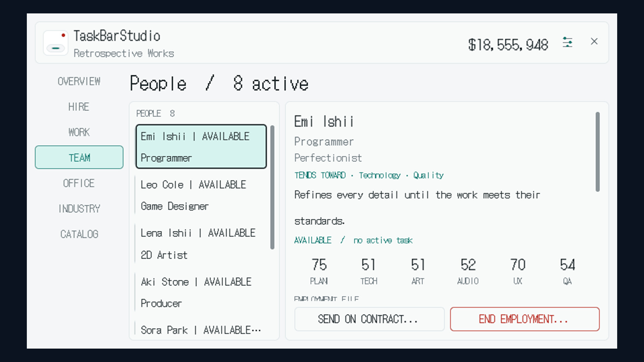Image resolution: width=644 pixels, height=362 pixels.
Task: Click the $18,555,948 balance
Action: click(x=508, y=45)
